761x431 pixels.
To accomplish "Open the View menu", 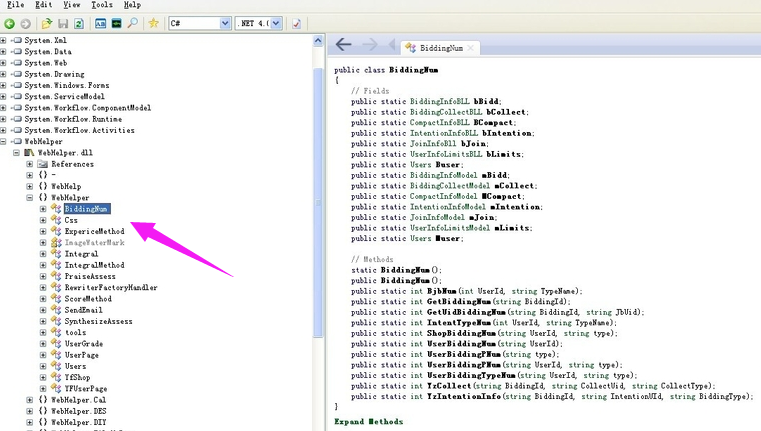I will (x=71, y=5).
